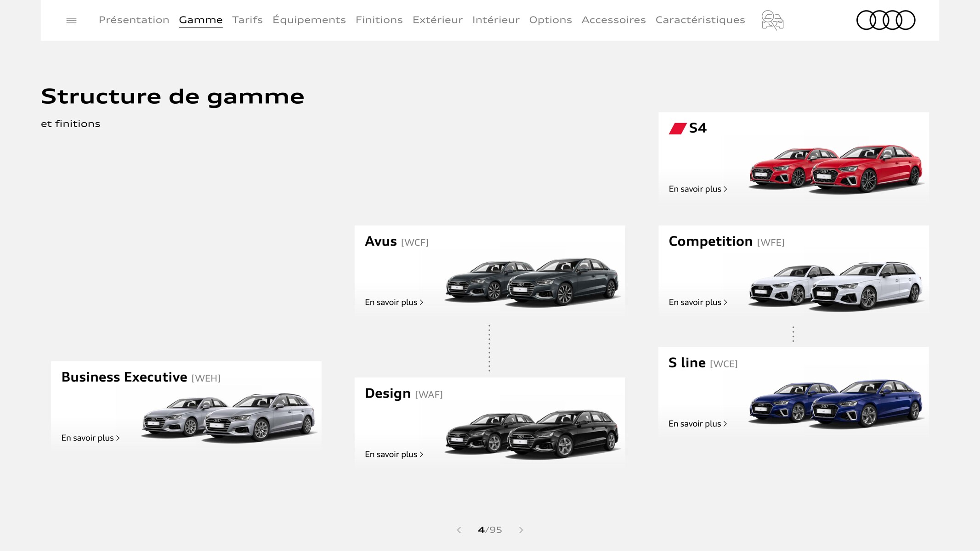Select the Gamme tab
Viewport: 980px width, 551px height.
201,20
